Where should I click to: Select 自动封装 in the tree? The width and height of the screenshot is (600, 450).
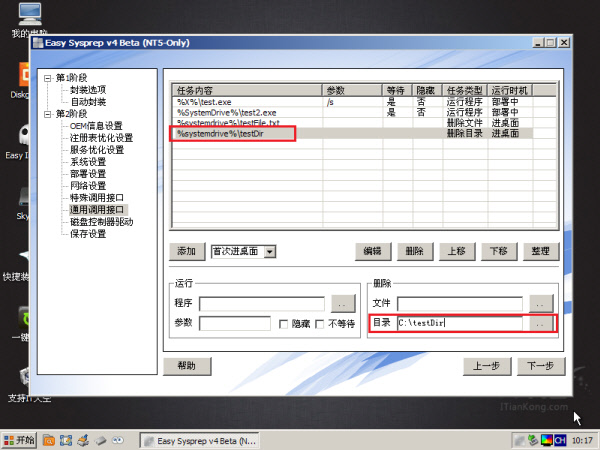(88, 102)
